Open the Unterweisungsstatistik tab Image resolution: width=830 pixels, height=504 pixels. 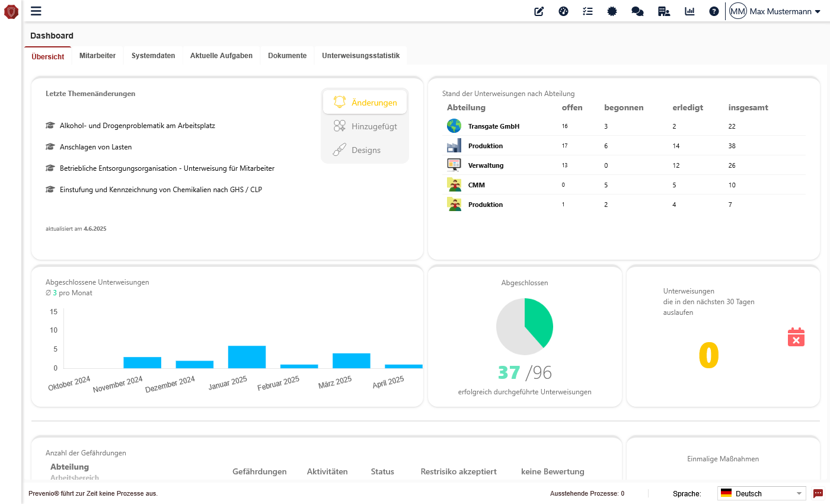(x=360, y=56)
